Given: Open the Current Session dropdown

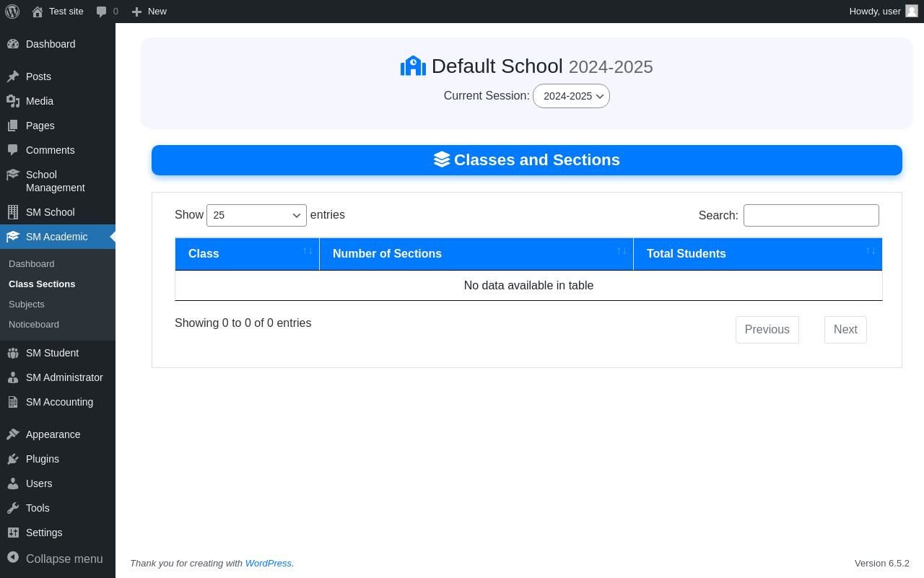Looking at the screenshot, I should pyautogui.click(x=571, y=96).
